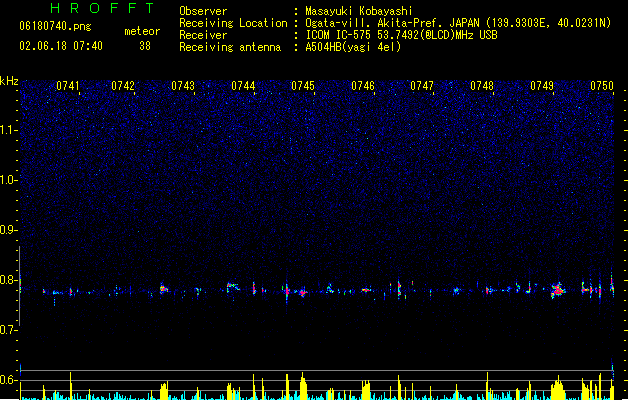
Task: Click the 1.1 kHz frequency axis label
Action: [x=8, y=130]
